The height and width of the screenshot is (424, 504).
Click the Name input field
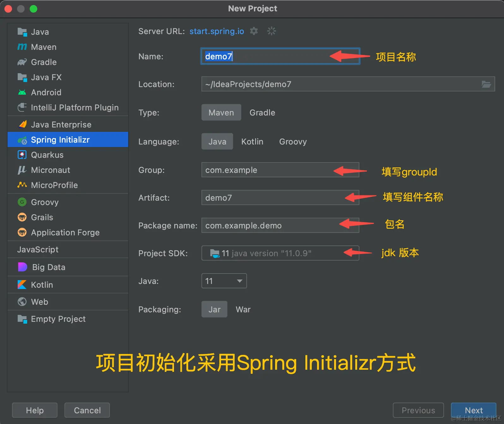tap(280, 56)
